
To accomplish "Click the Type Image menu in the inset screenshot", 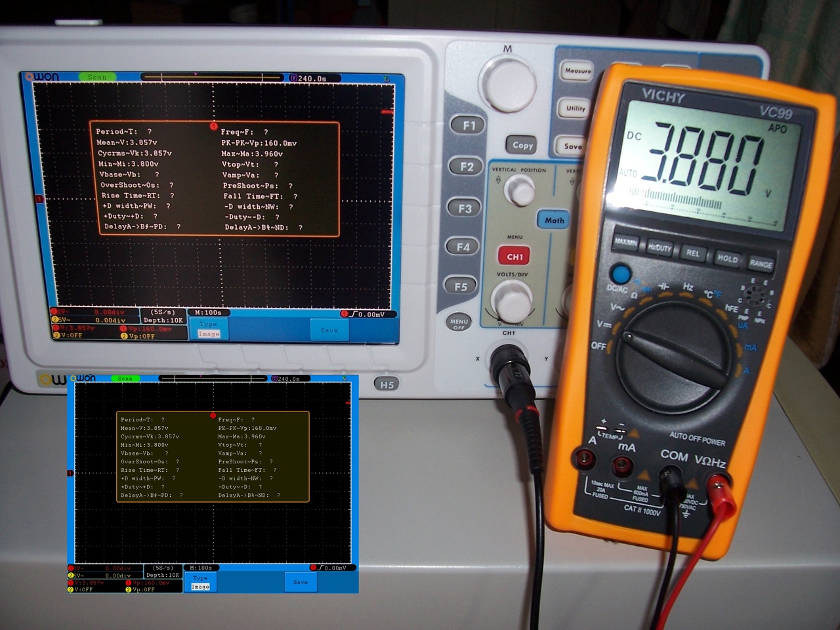I will click(x=200, y=582).
